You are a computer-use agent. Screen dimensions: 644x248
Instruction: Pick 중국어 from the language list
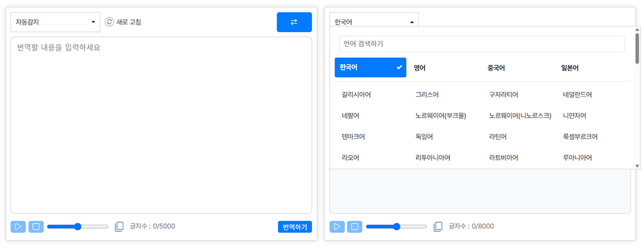[x=496, y=68]
